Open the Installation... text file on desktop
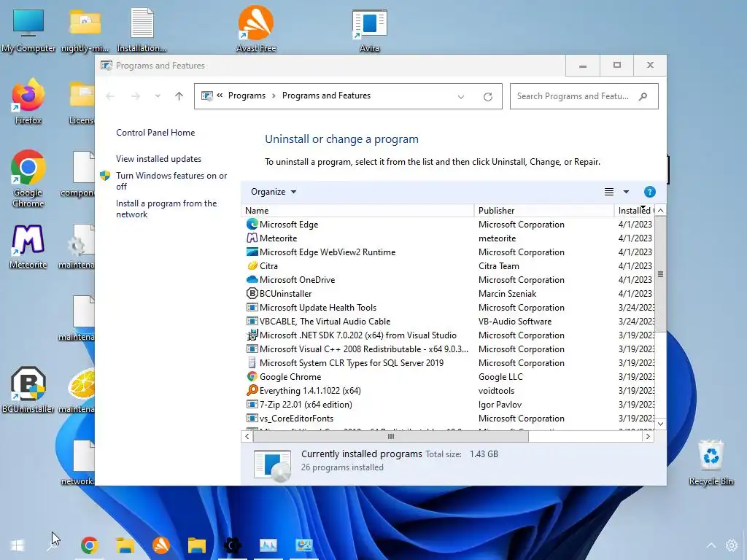 142,30
